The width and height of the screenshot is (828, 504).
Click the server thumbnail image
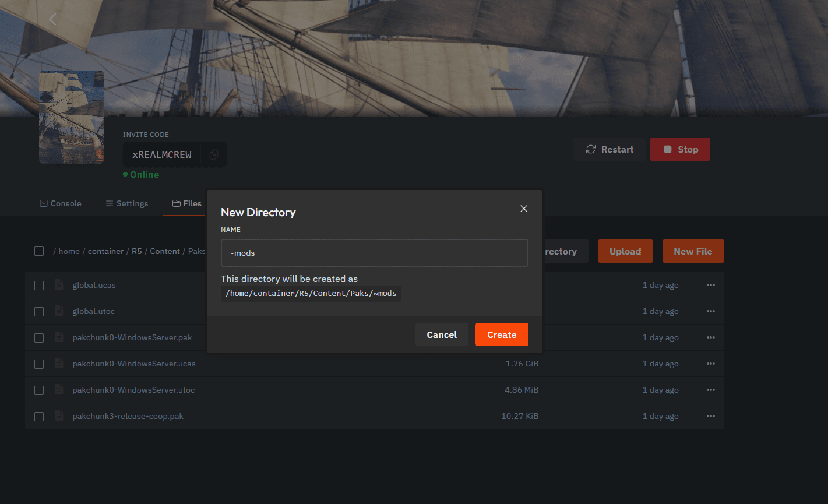click(x=72, y=117)
